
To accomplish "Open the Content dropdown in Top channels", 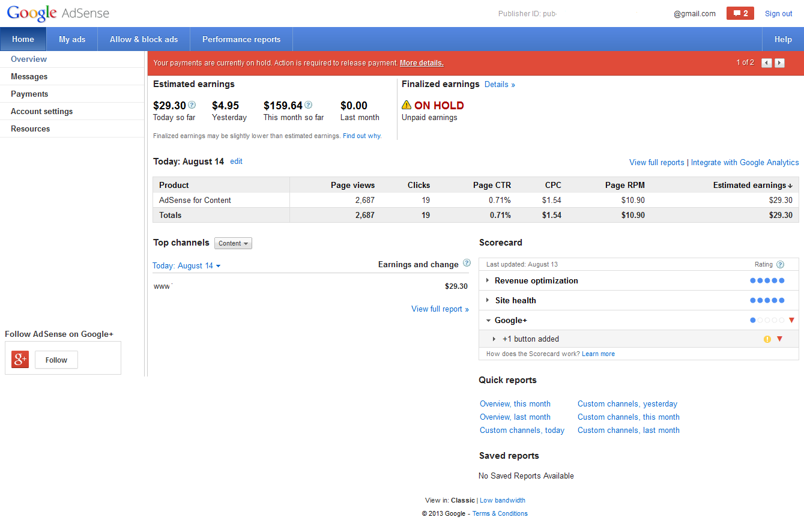I will pos(233,243).
